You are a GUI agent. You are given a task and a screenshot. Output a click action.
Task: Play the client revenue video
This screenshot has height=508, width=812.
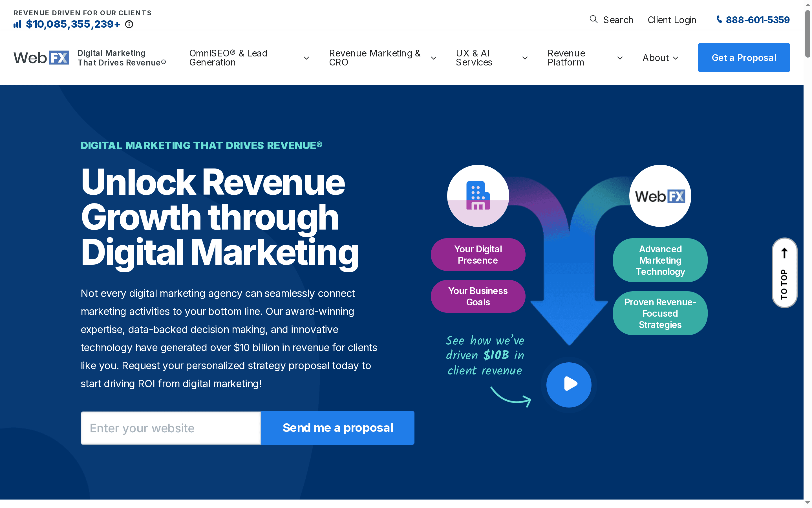click(569, 385)
